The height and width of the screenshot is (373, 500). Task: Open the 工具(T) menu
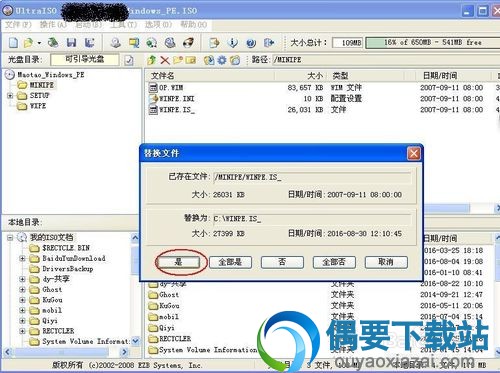pyautogui.click(x=124, y=25)
